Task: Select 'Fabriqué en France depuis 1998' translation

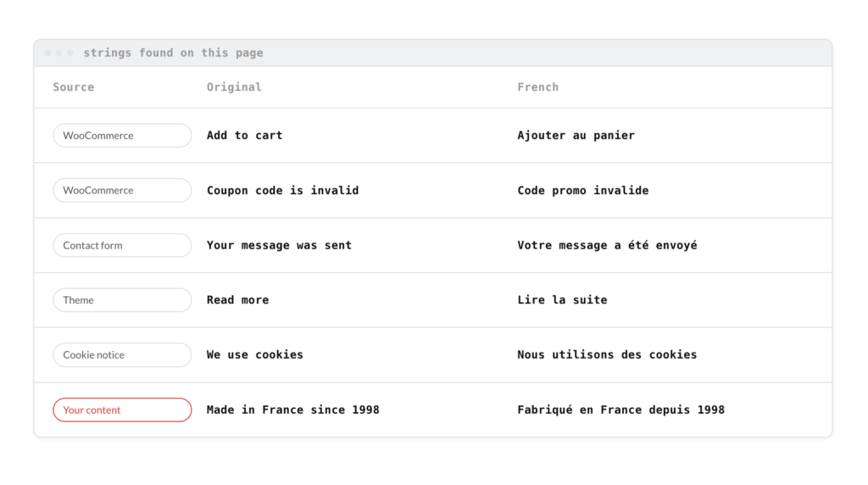Action: [621, 410]
